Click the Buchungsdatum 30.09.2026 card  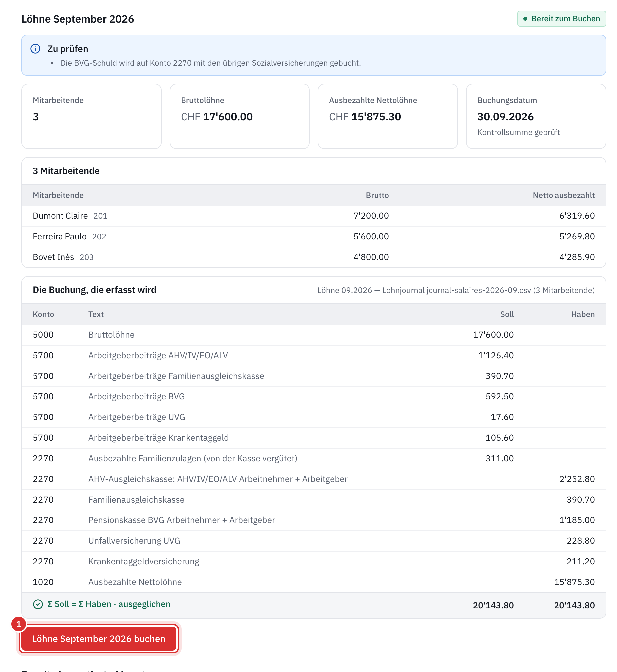[536, 116]
